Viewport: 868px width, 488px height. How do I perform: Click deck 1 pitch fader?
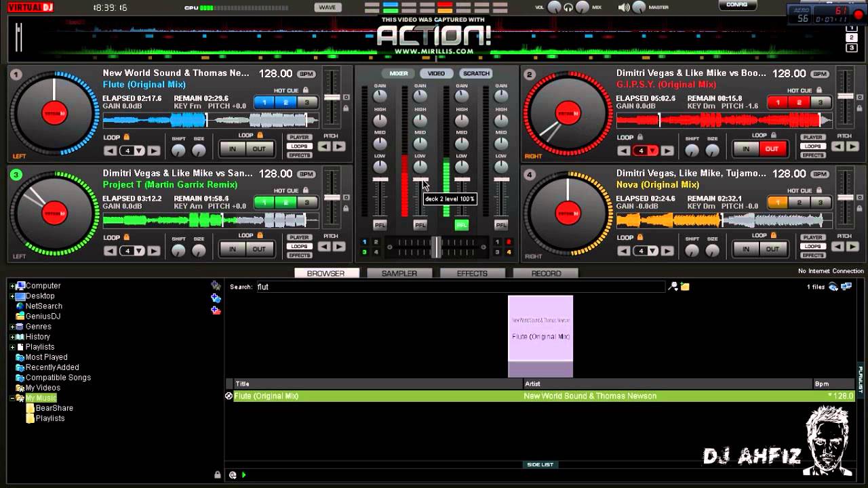coord(332,98)
